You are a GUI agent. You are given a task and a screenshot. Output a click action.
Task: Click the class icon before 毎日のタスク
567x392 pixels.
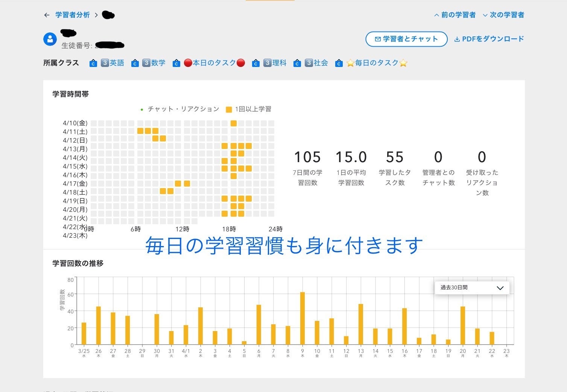pyautogui.click(x=339, y=63)
